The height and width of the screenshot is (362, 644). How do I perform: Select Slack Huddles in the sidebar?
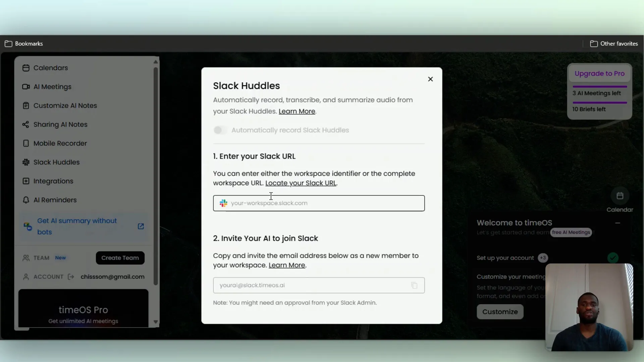[x=56, y=162]
